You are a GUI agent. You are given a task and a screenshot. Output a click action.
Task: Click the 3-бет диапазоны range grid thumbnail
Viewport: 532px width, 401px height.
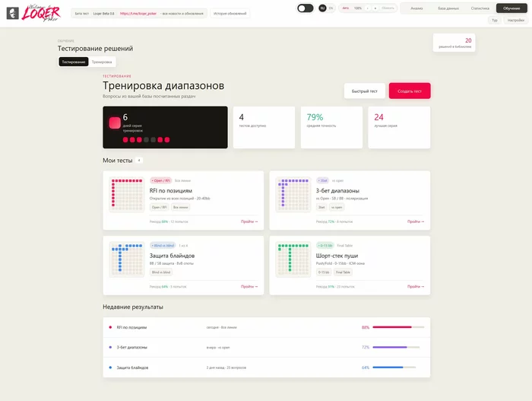point(293,194)
